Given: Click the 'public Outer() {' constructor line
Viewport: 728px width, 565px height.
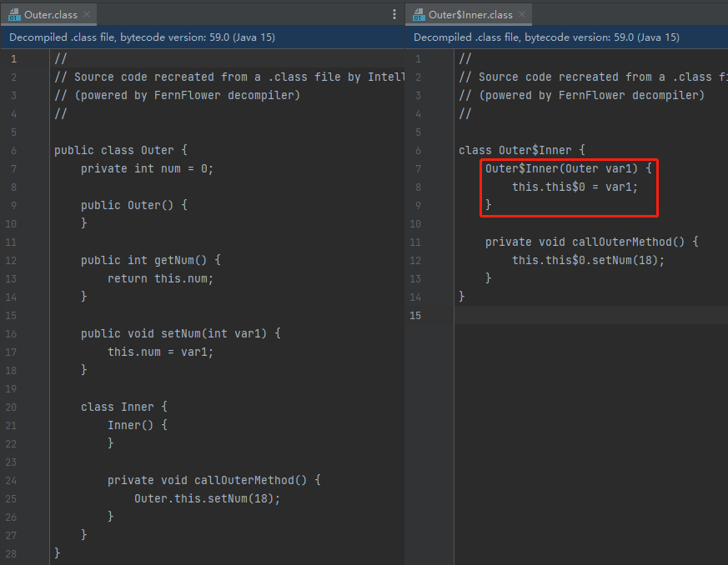Looking at the screenshot, I should (x=133, y=205).
